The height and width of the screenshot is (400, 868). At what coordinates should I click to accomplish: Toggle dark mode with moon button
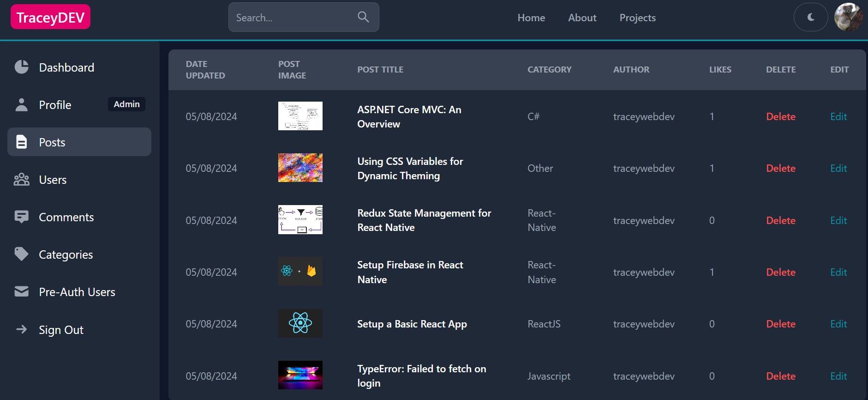(x=810, y=17)
